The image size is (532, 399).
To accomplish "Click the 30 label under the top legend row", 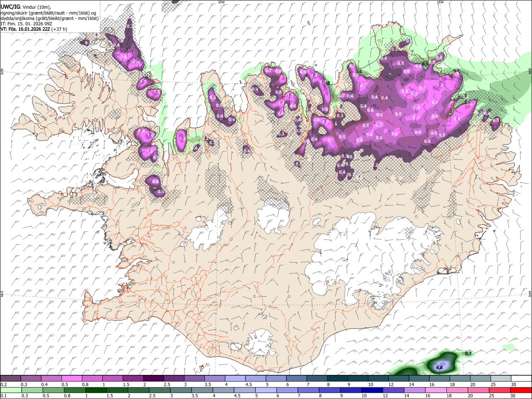I will [513, 384].
